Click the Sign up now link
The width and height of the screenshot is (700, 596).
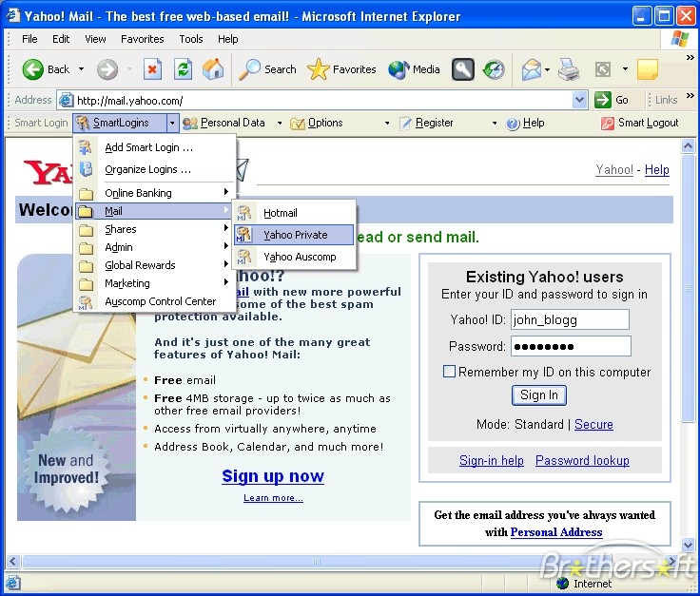click(273, 476)
